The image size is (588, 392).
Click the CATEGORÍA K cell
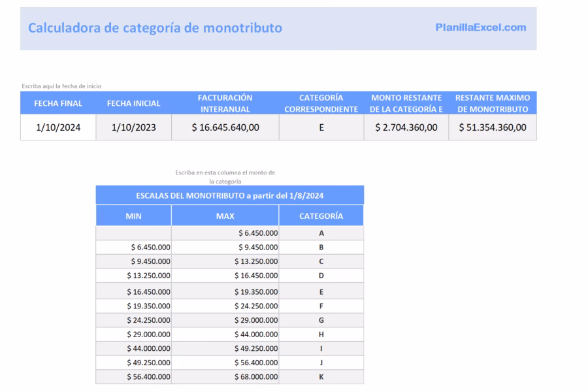point(321,376)
